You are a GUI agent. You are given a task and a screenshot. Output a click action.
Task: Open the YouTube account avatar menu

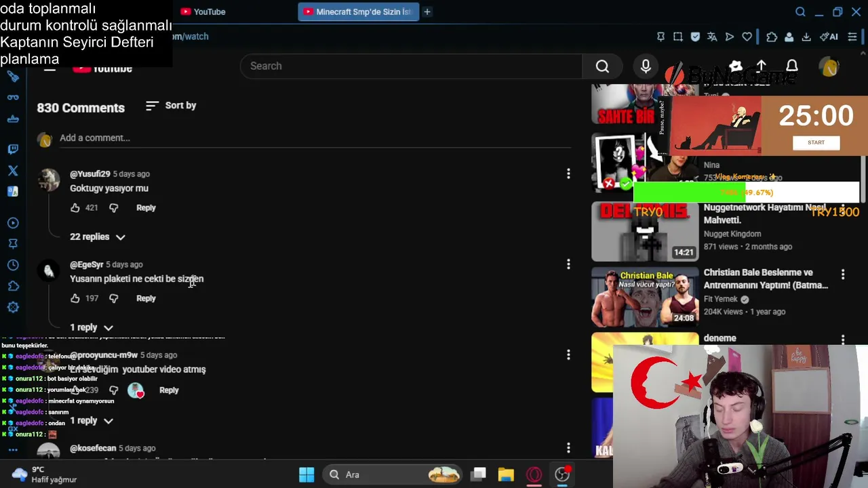[x=829, y=66]
